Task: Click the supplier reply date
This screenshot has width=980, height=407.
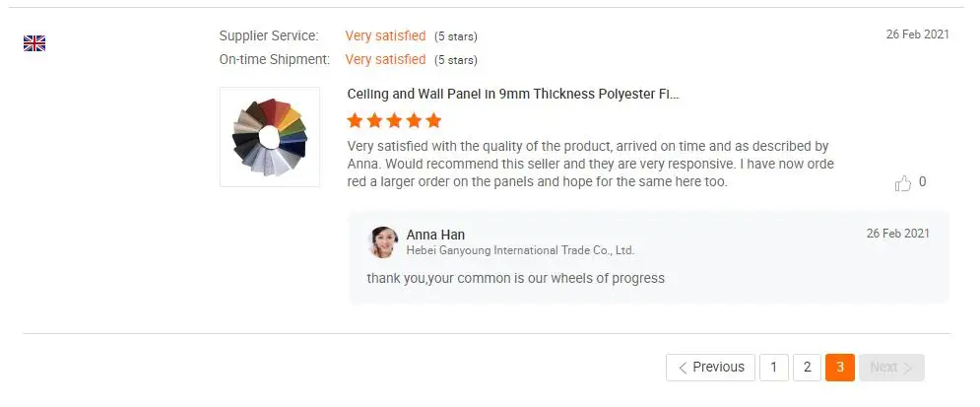Action: [x=897, y=234]
